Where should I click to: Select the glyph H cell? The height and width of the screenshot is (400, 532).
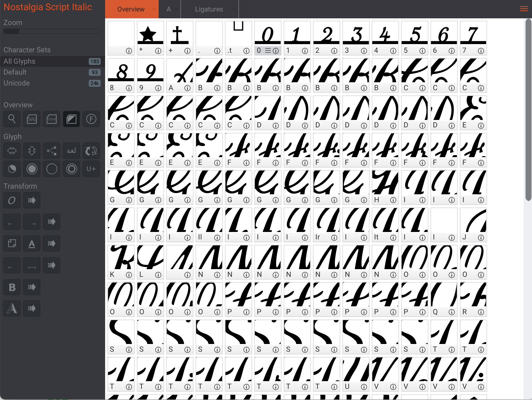pos(385,187)
